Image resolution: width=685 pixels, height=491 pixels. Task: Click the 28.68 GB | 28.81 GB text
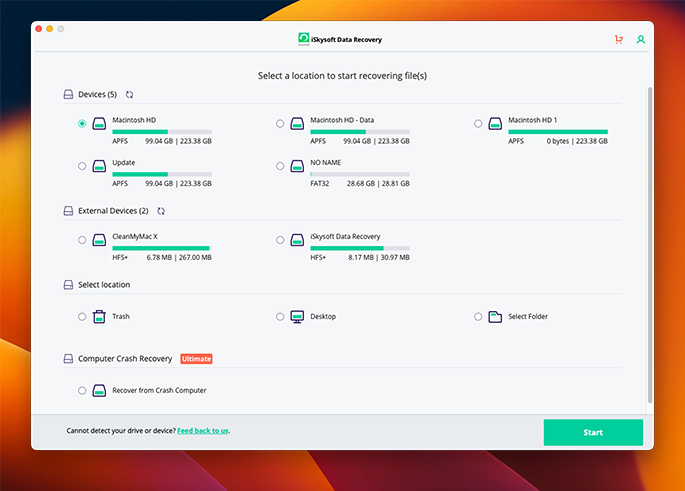pyautogui.click(x=378, y=183)
